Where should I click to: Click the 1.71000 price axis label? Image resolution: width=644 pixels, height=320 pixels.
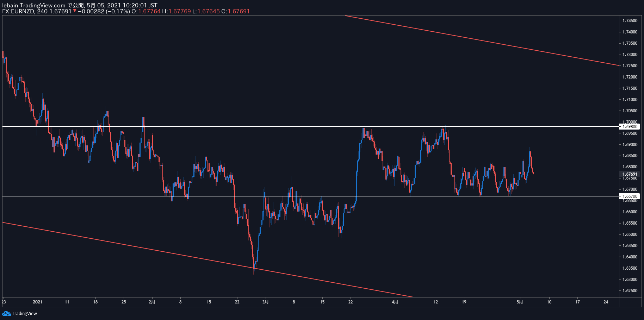click(630, 100)
